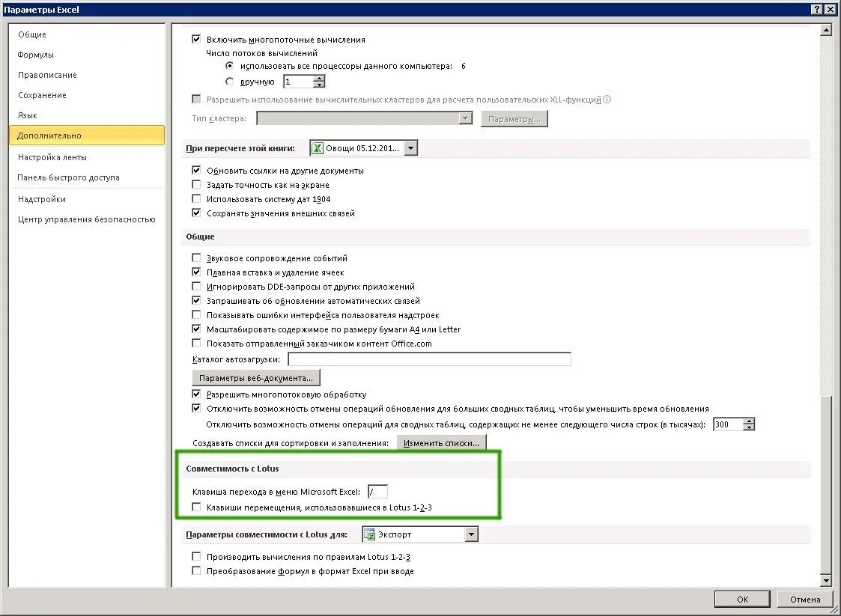The width and height of the screenshot is (841, 616).
Task: Open the Help question mark button
Action: (816, 9)
